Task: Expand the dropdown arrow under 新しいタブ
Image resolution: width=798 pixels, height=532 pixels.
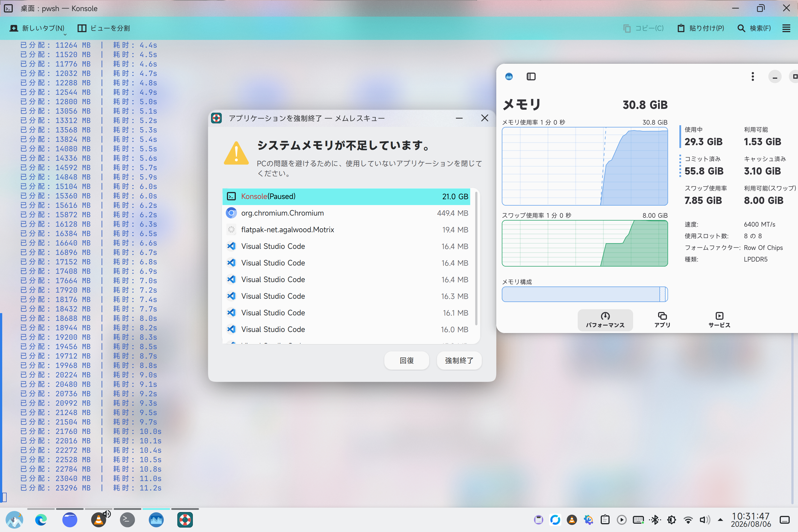Action: pyautogui.click(x=65, y=35)
